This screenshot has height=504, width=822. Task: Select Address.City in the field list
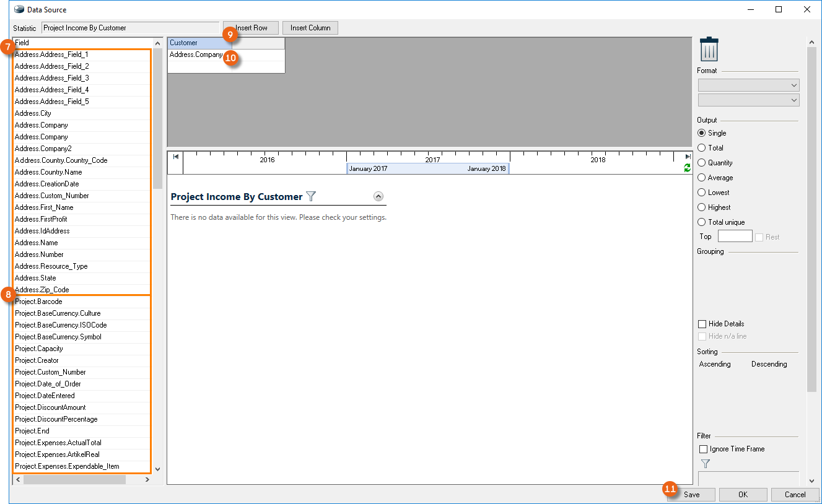pos(33,113)
